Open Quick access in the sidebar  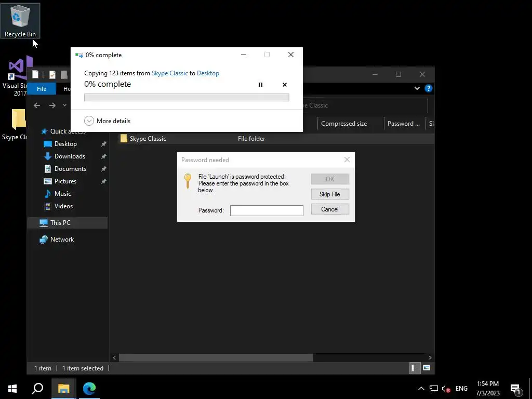point(63,131)
